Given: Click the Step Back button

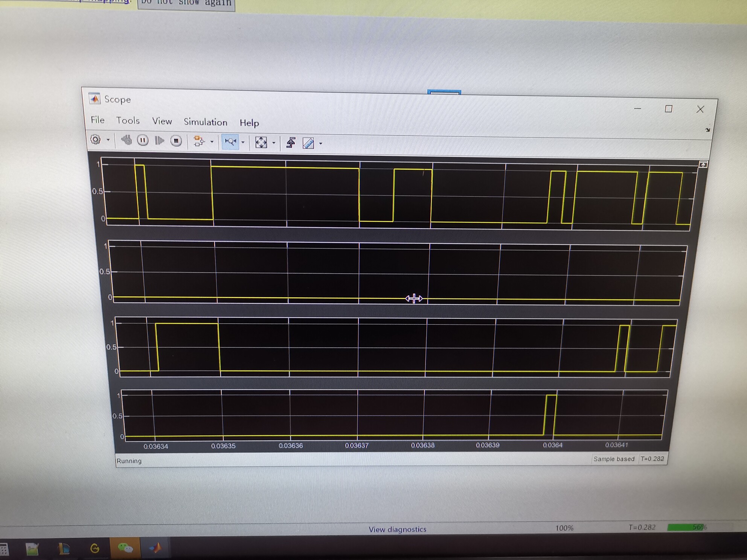Looking at the screenshot, I should pyautogui.click(x=126, y=140).
